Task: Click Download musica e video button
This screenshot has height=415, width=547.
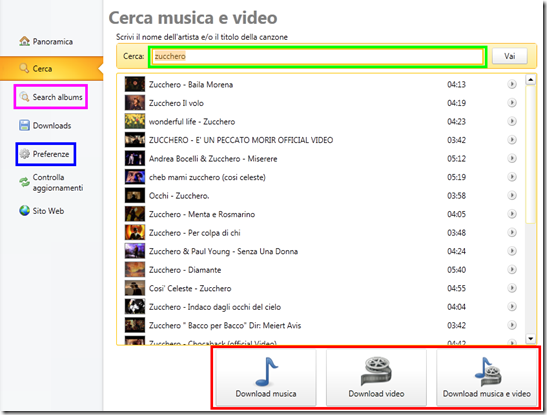Action: point(487,377)
